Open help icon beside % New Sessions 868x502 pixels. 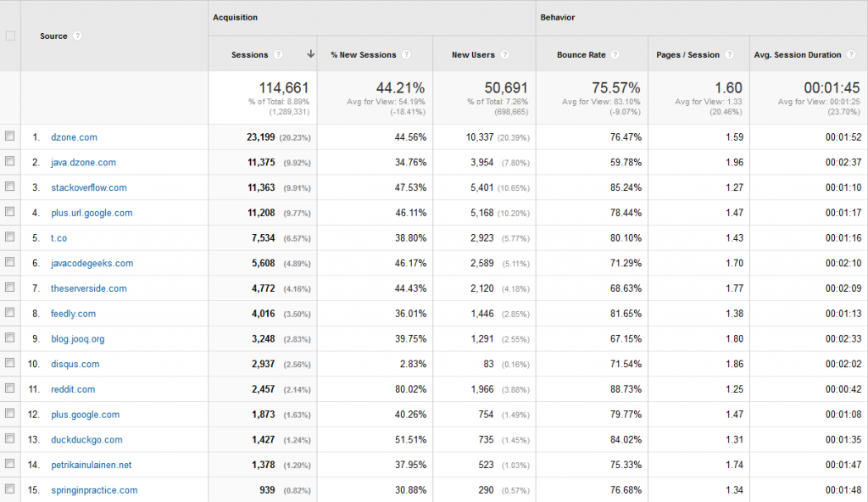coord(406,54)
